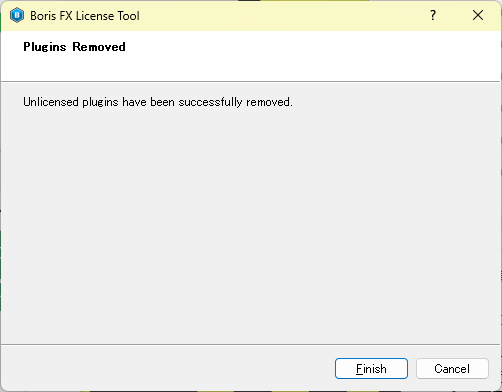This screenshot has height=392, width=502.
Task: Click the Cancel button
Action: coord(452,369)
